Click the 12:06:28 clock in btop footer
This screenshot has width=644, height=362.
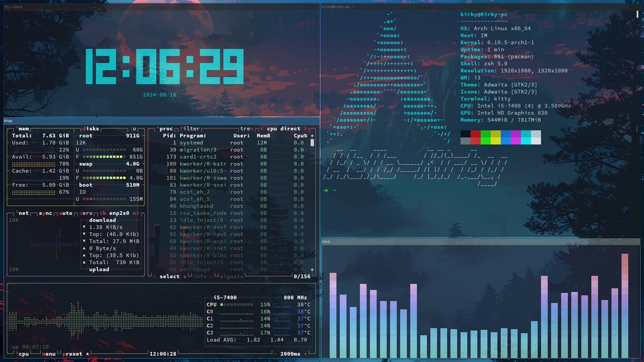click(163, 354)
